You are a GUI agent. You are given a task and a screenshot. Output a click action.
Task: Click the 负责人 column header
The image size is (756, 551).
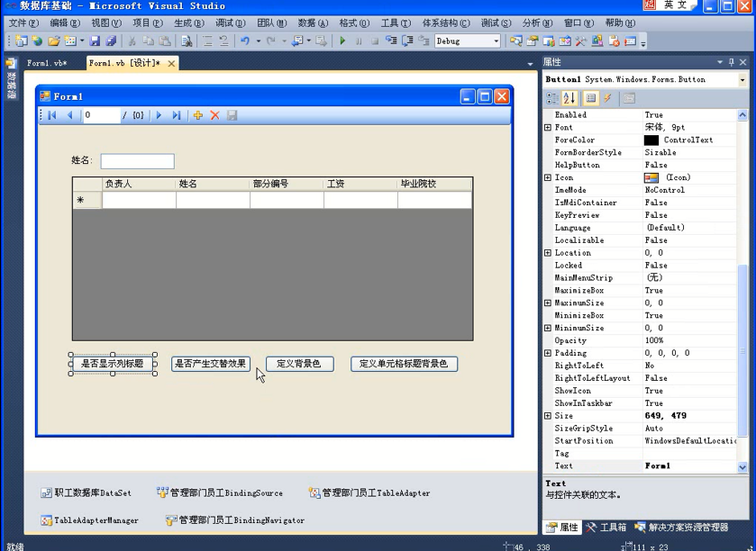(x=139, y=184)
